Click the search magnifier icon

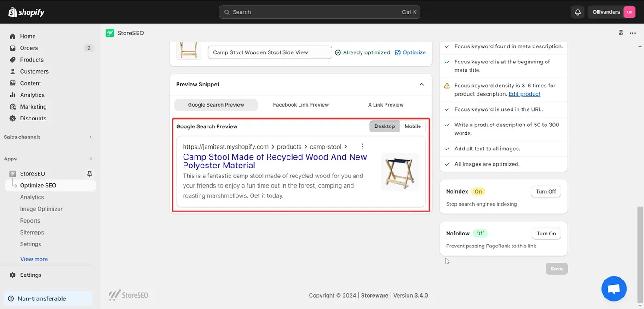(227, 12)
